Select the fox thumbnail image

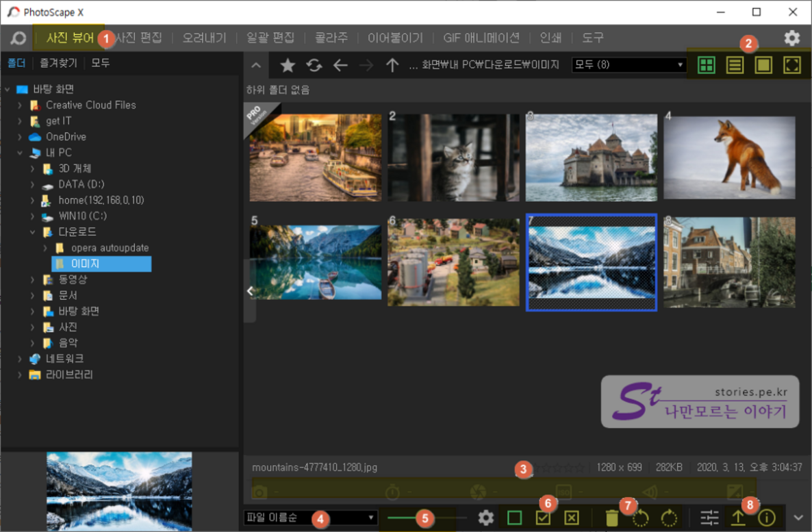(x=729, y=158)
